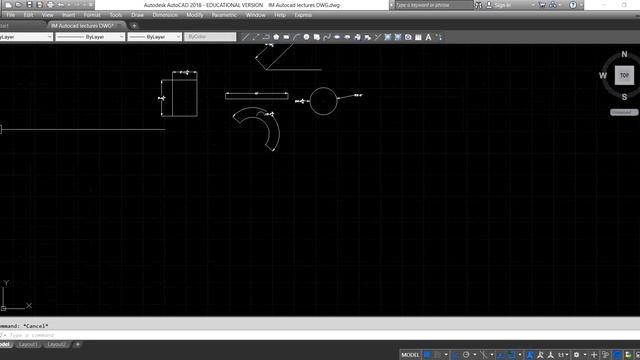Click the Sign In button
Screen dimensions: 640x360
coord(499,5)
